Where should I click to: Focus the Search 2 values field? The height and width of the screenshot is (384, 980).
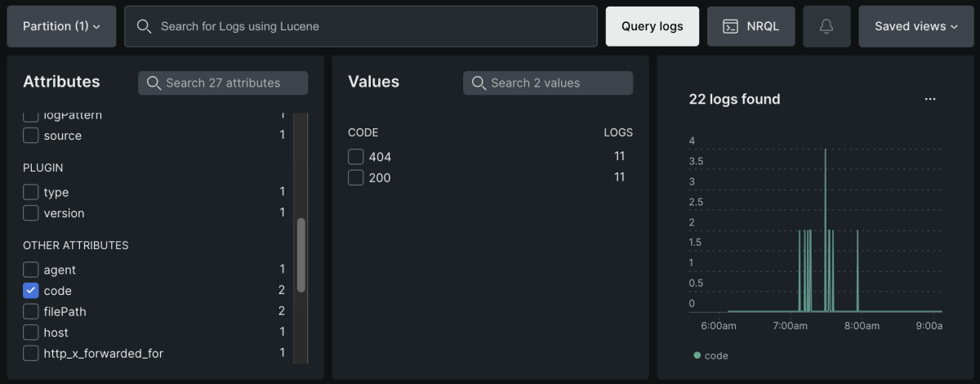point(555,83)
